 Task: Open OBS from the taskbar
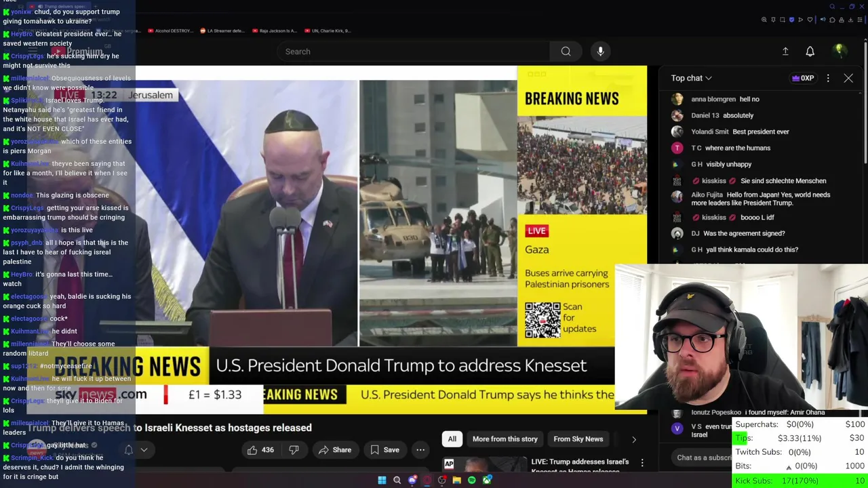coord(442,481)
